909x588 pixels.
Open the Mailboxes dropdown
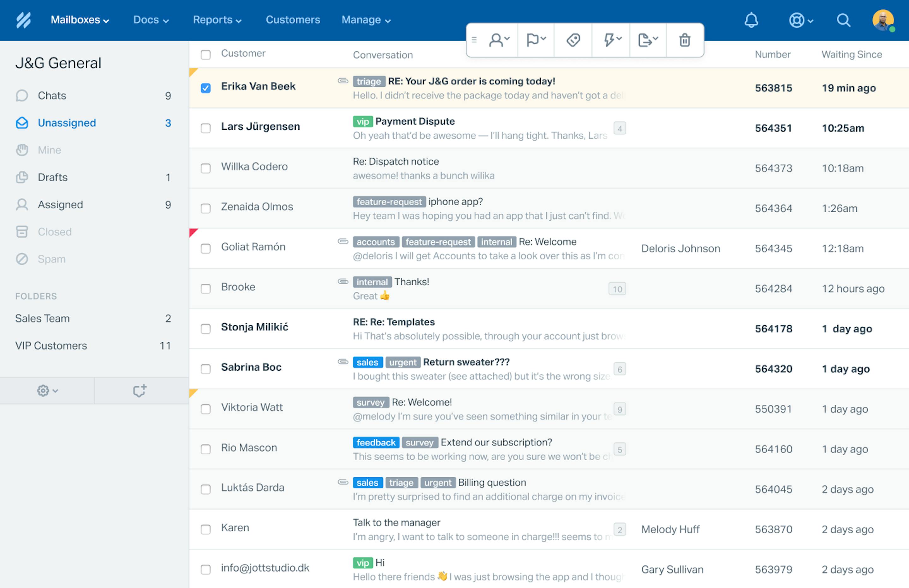(80, 20)
